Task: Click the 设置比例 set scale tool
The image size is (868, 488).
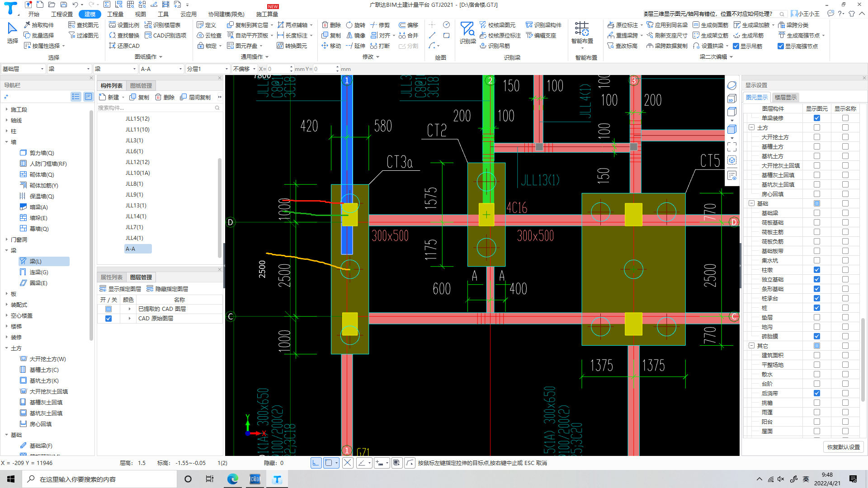Action: [124, 25]
